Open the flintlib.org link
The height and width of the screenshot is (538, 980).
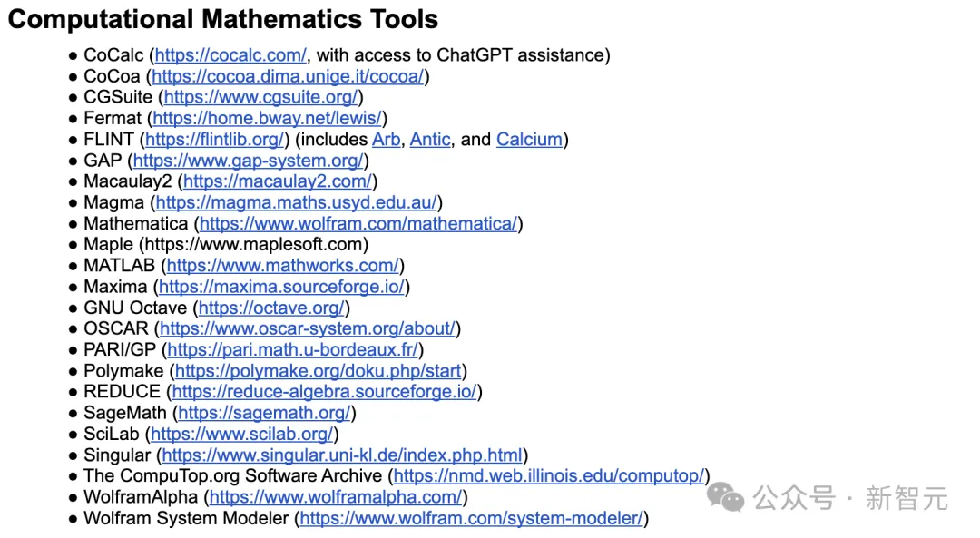214,140
